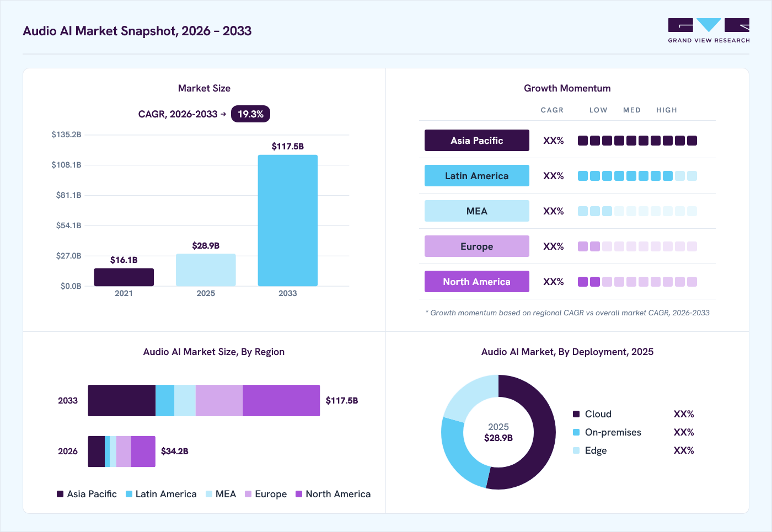
Task: Click the $135.2B axis label
Action: point(66,135)
